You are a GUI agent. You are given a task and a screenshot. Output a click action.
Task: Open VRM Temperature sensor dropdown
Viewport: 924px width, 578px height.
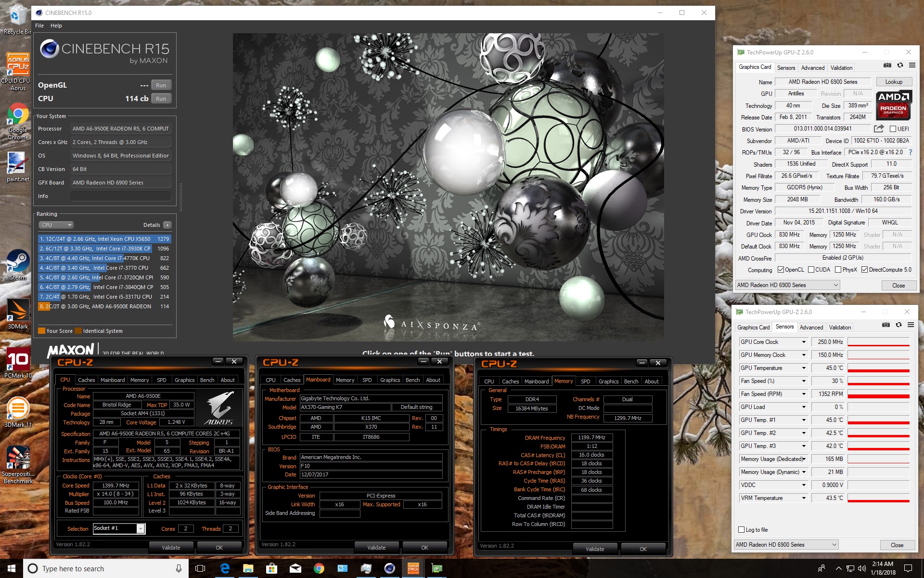pyautogui.click(x=803, y=498)
